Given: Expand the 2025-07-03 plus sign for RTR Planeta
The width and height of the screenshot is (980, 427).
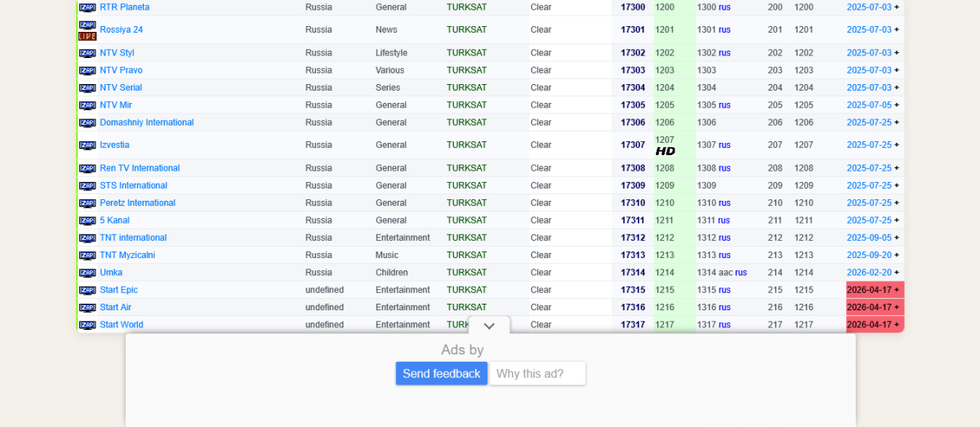Looking at the screenshot, I should 897,7.
